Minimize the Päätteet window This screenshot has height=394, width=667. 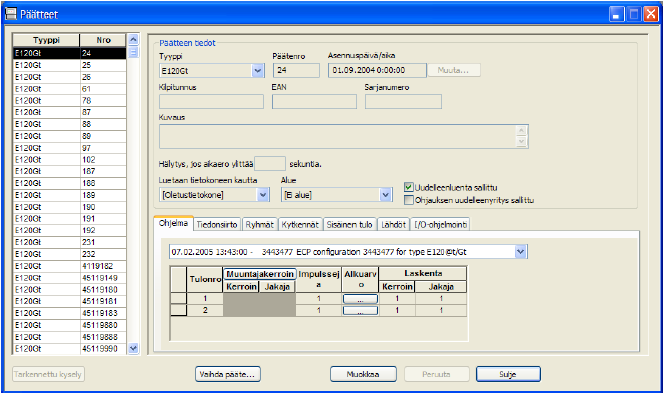tap(616, 14)
